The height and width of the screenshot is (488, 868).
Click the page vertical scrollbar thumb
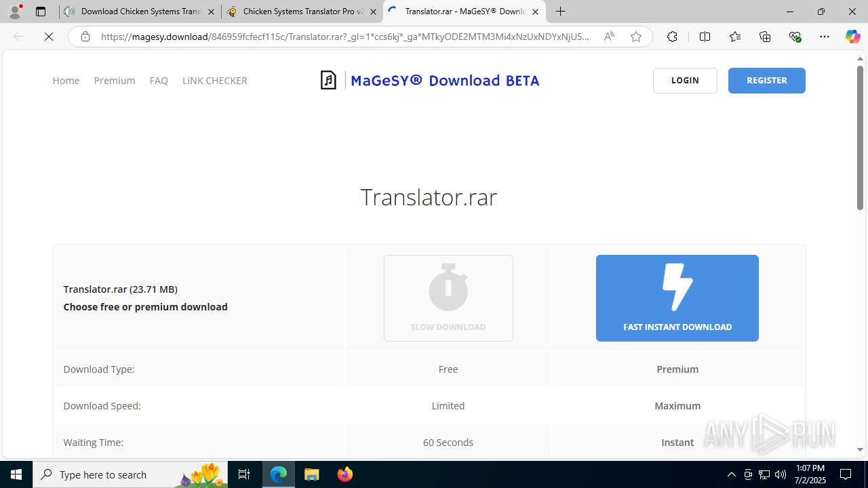[860, 138]
